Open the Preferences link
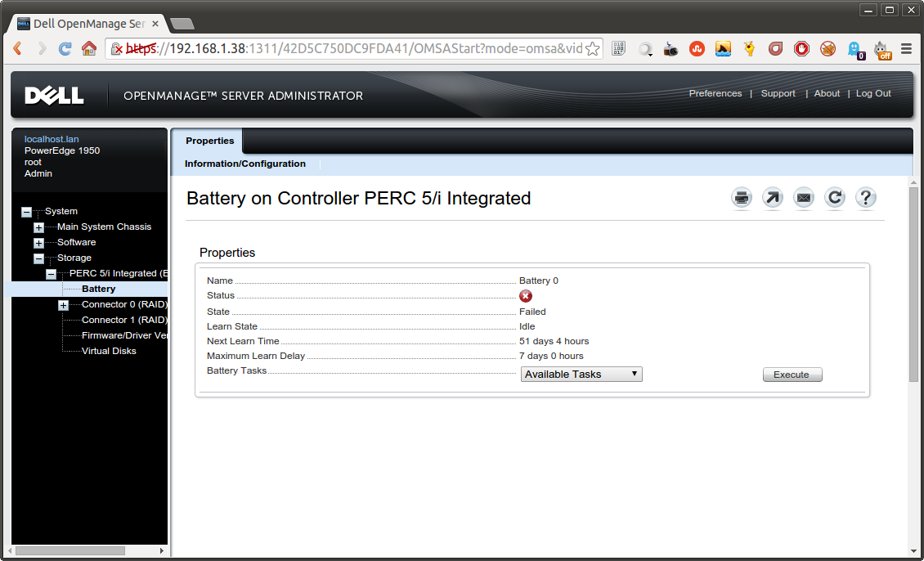This screenshot has height=561, width=924. [x=715, y=93]
